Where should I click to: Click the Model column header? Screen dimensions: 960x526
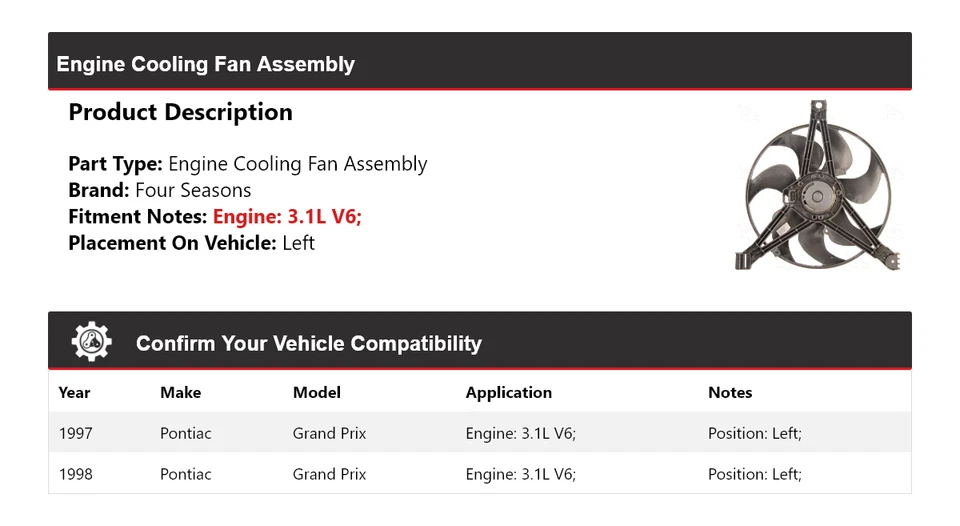[x=316, y=392]
